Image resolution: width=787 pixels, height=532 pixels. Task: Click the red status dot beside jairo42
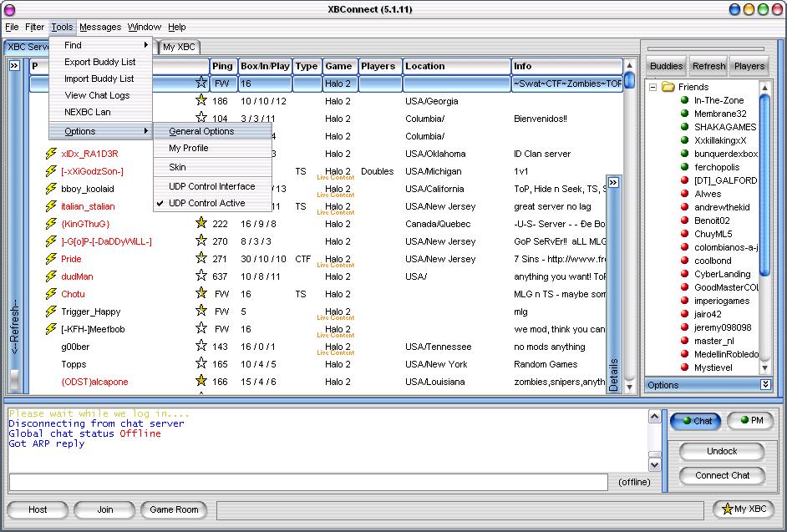click(684, 314)
